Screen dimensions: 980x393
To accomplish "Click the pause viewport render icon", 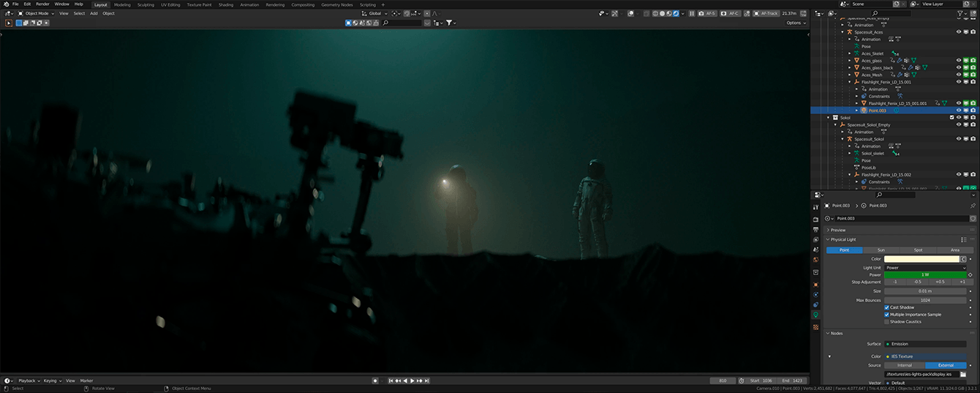I will click(x=691, y=13).
